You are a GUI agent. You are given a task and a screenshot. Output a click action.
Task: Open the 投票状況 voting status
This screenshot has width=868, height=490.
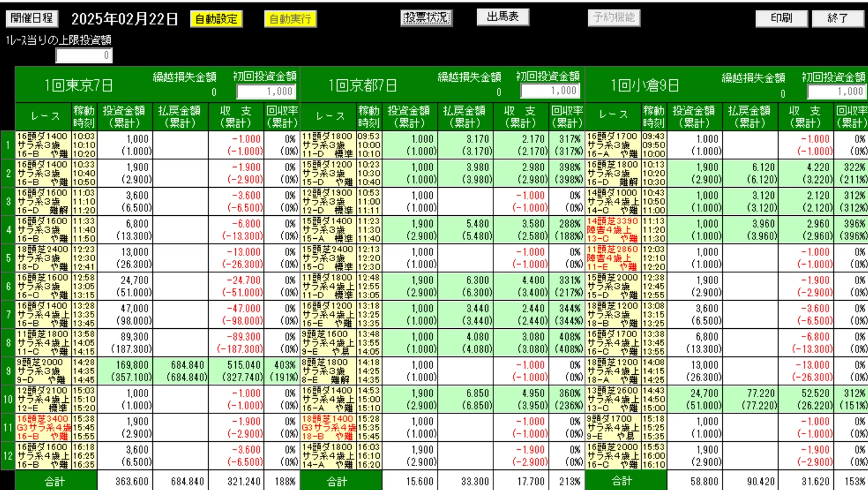click(x=426, y=18)
